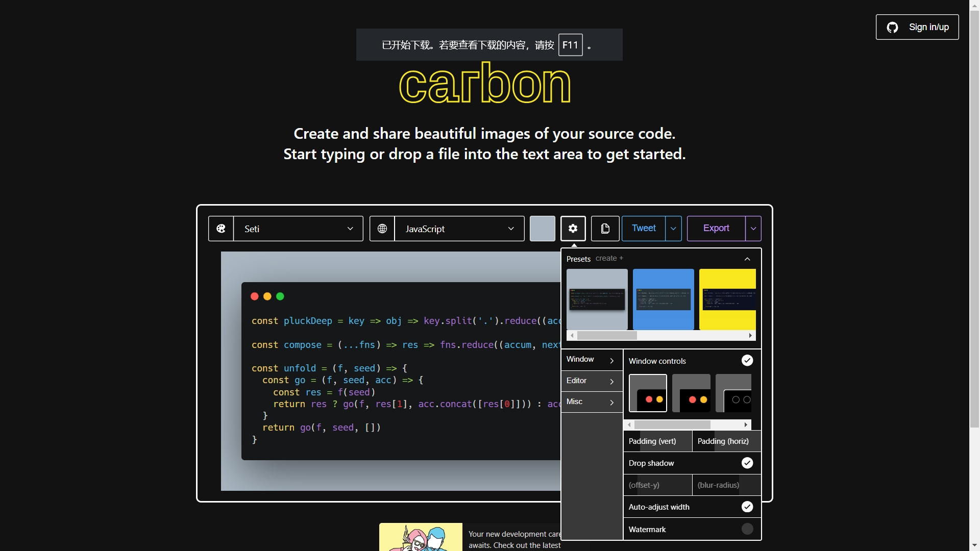Click the code line starting const pluckDeep
Viewport: 980px width, 551px height.
(406, 321)
